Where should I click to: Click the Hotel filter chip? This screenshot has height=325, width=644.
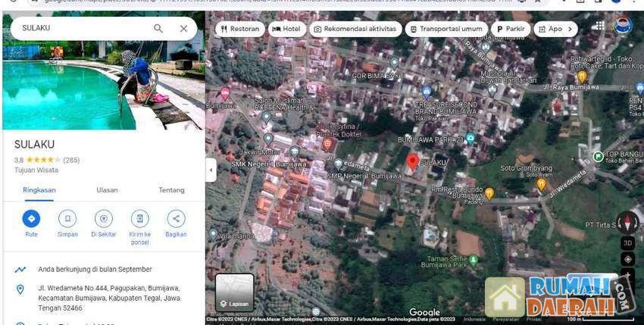pos(286,29)
